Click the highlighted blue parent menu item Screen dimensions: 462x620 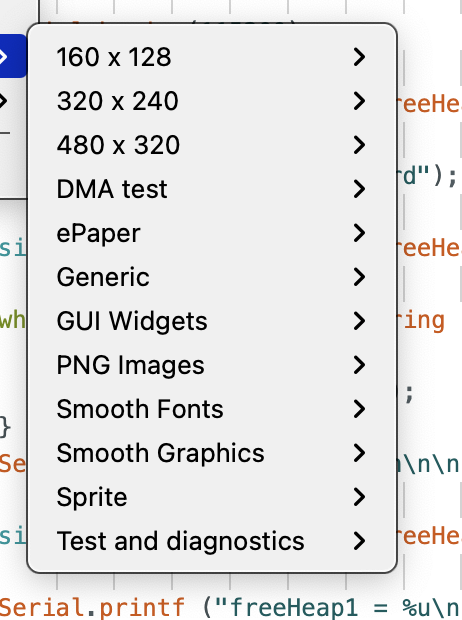point(13,56)
